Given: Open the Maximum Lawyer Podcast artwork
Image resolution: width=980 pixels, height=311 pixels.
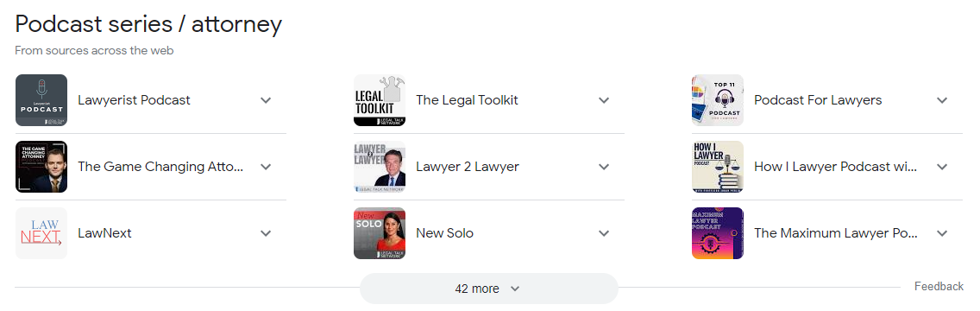Looking at the screenshot, I should tap(718, 233).
